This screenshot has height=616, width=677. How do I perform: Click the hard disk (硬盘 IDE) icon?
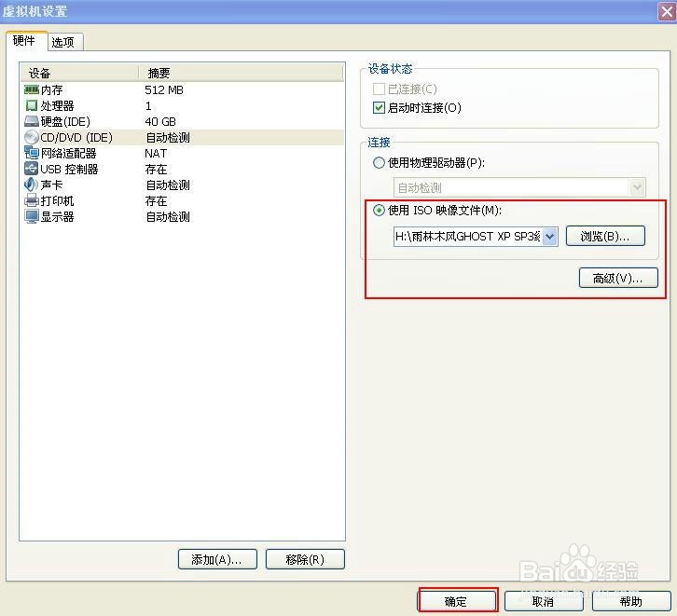pyautogui.click(x=32, y=121)
